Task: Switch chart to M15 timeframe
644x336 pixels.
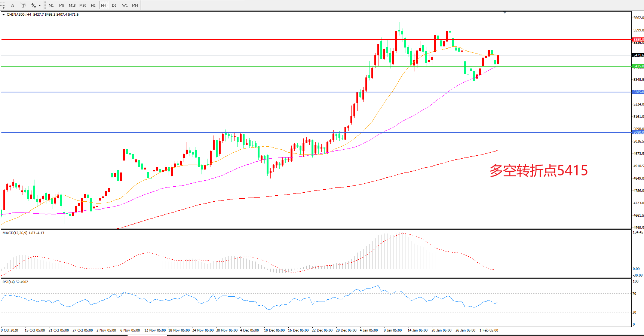Action: point(72,5)
